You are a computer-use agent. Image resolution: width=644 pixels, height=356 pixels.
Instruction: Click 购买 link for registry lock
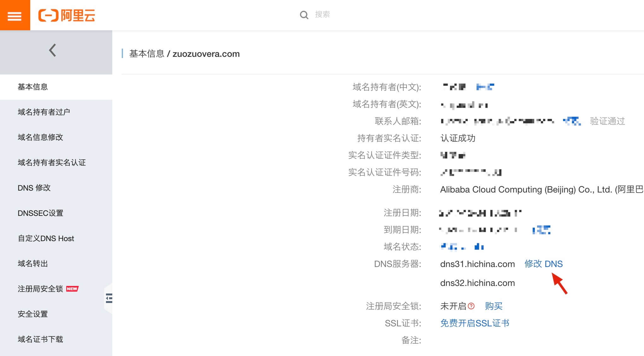pos(494,306)
